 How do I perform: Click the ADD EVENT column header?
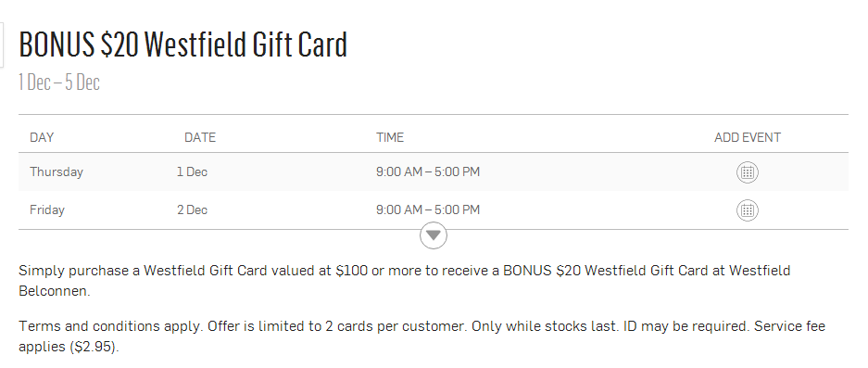coord(748,137)
